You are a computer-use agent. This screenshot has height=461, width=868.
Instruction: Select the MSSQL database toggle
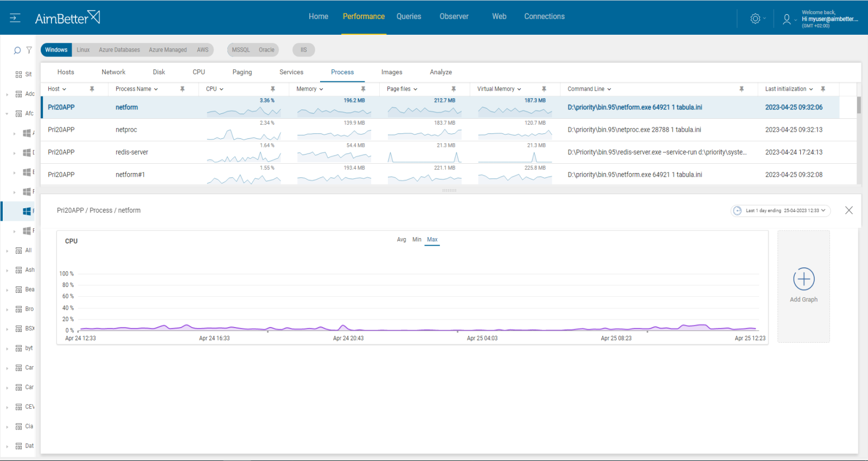click(x=241, y=50)
